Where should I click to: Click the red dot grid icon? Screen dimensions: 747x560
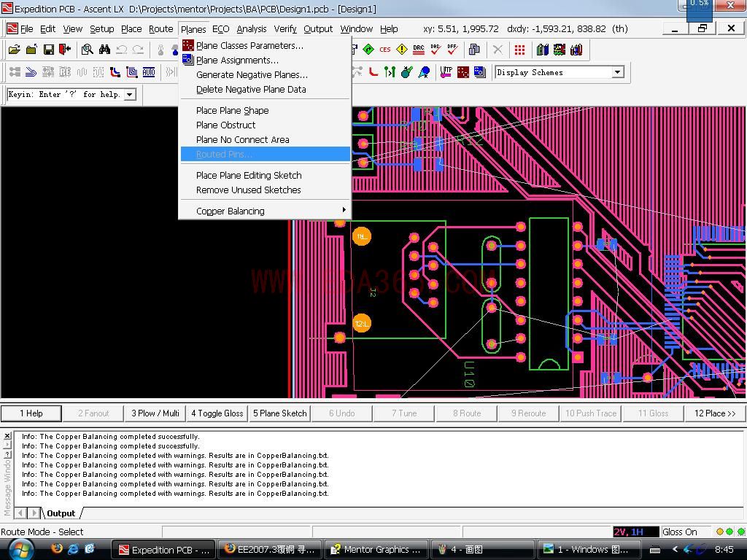click(519, 50)
